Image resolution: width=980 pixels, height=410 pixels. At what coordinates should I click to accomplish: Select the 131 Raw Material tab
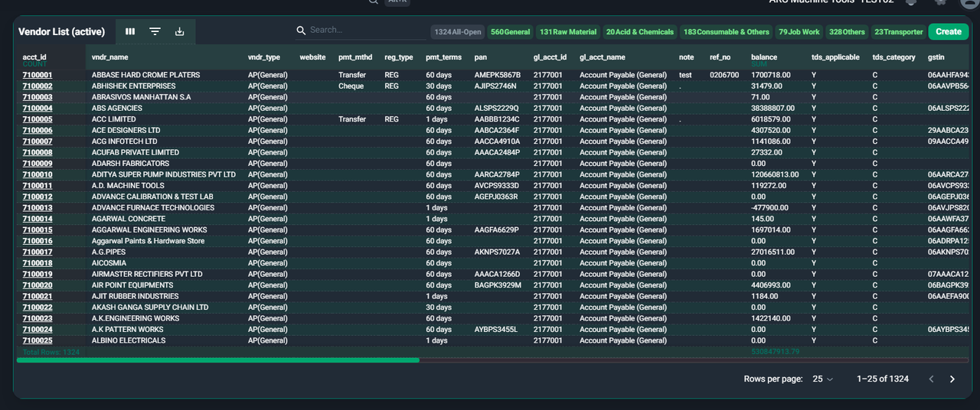567,32
